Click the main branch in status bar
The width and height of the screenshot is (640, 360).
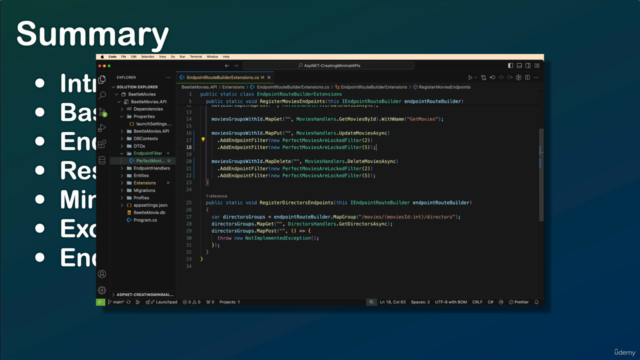coord(116,302)
